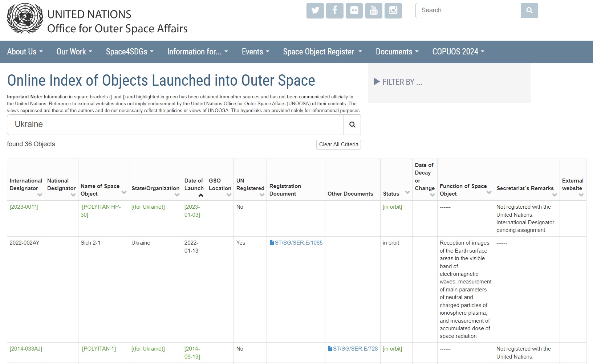This screenshot has width=593, height=364.
Task: Open ST/SG/SER.E/728 document file icon
Action: [330, 349]
